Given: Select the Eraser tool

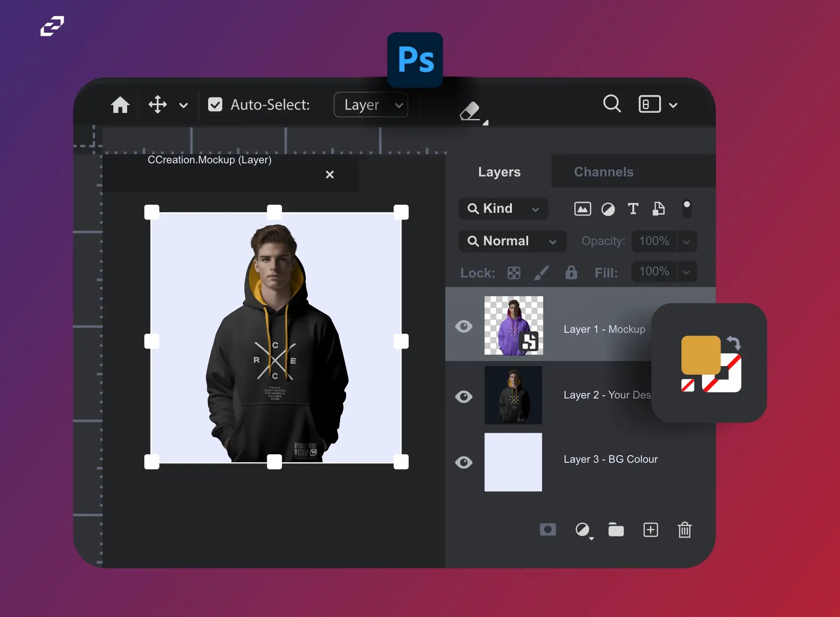Looking at the screenshot, I should click(x=470, y=112).
